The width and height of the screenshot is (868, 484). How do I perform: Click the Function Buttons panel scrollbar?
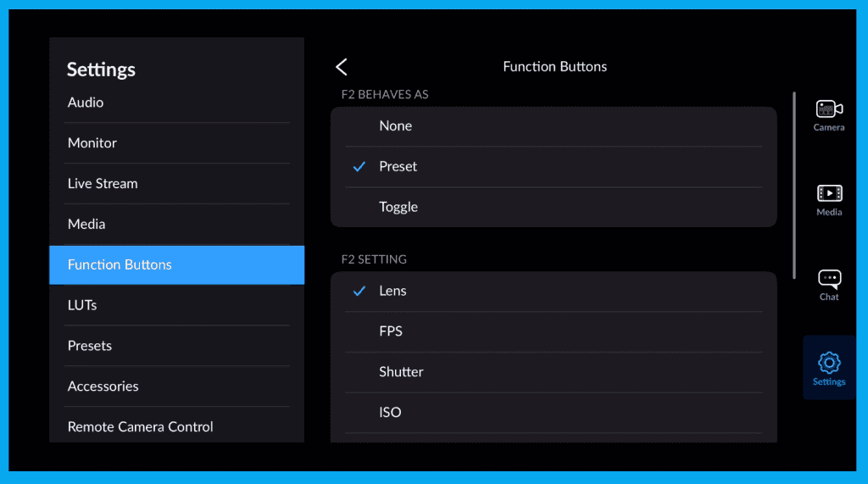(794, 185)
